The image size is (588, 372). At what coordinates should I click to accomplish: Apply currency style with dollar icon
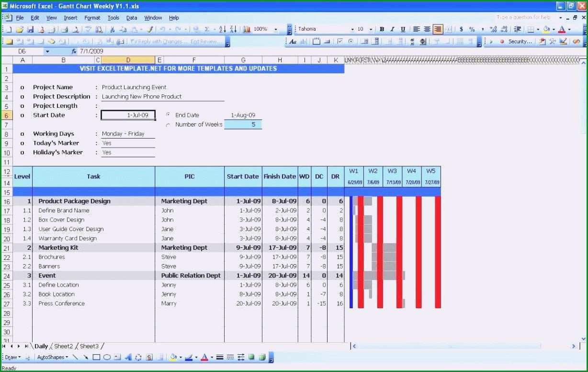(461, 29)
